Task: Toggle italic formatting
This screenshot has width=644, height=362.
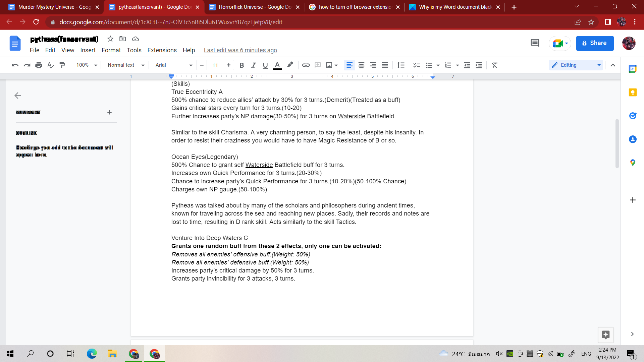Action: [x=254, y=65]
